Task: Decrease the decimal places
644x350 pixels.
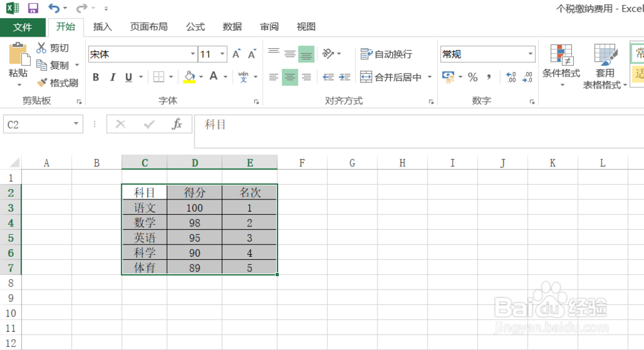Action: 527,77
